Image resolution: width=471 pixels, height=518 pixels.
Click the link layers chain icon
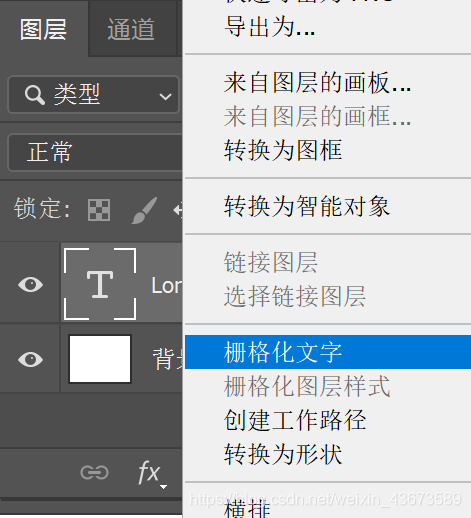click(94, 472)
